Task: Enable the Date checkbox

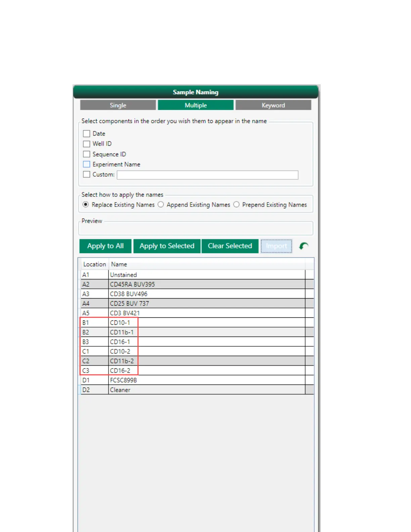Action: coord(87,134)
